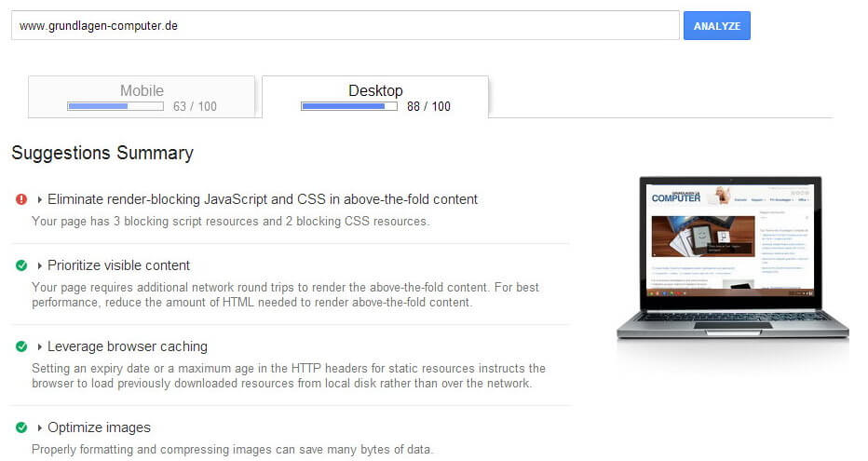Open the Leverage browser caching heading
The height and width of the screenshot is (461, 868).
[128, 346]
